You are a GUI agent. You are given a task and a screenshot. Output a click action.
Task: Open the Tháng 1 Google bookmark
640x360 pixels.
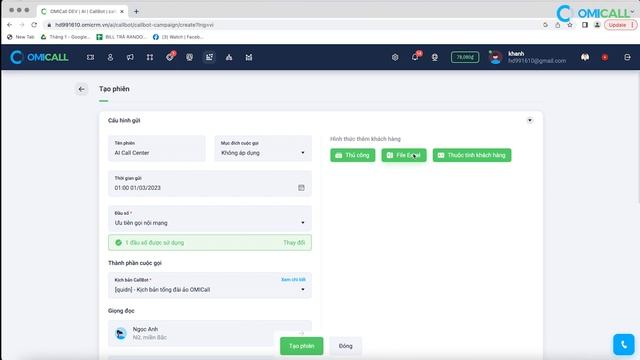point(65,37)
